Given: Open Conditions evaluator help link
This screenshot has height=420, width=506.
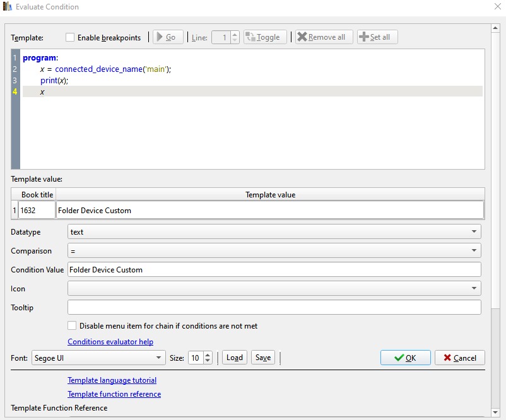Looking at the screenshot, I should (110, 342).
